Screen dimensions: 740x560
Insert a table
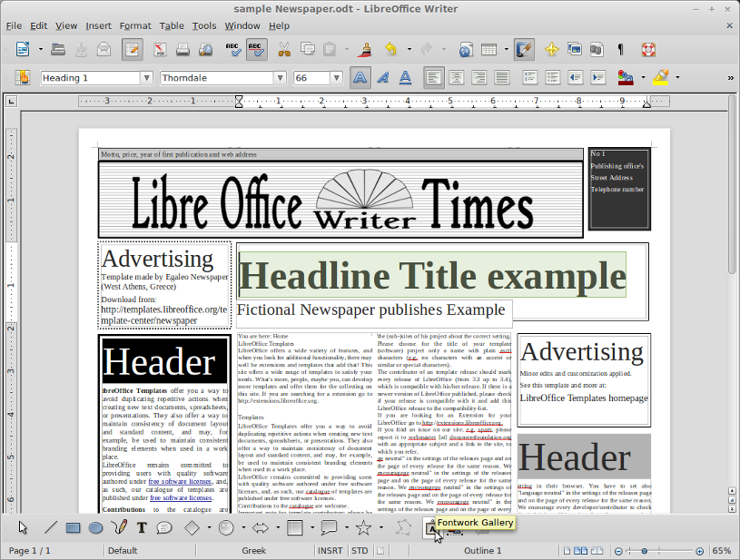[488, 50]
